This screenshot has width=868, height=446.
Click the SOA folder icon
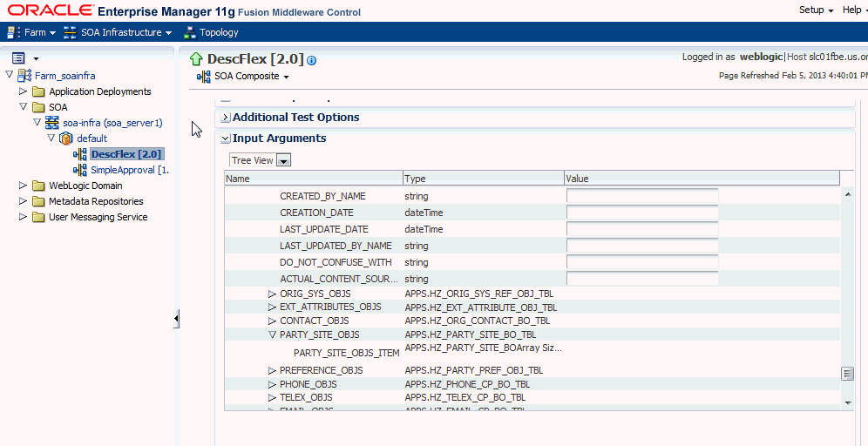click(x=38, y=107)
